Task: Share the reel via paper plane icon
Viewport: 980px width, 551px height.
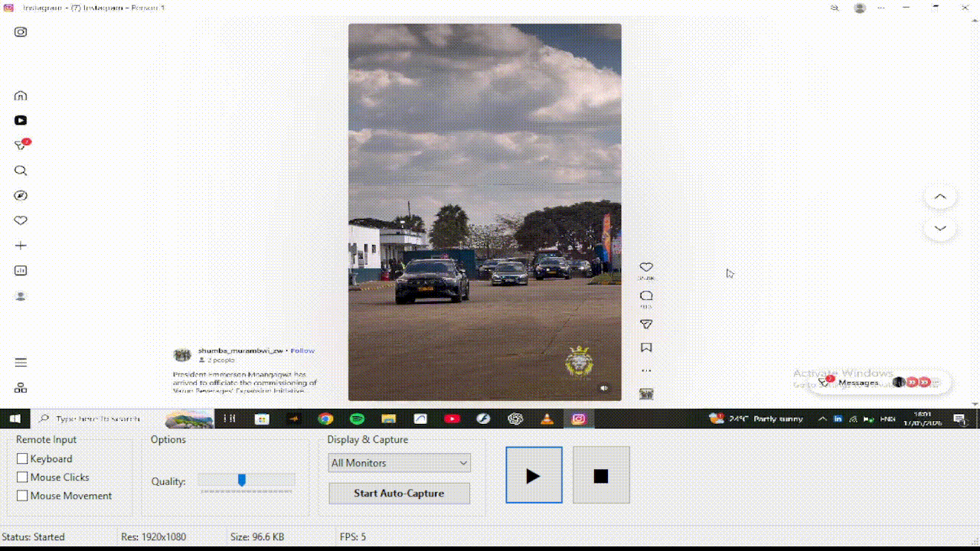Action: coord(646,324)
